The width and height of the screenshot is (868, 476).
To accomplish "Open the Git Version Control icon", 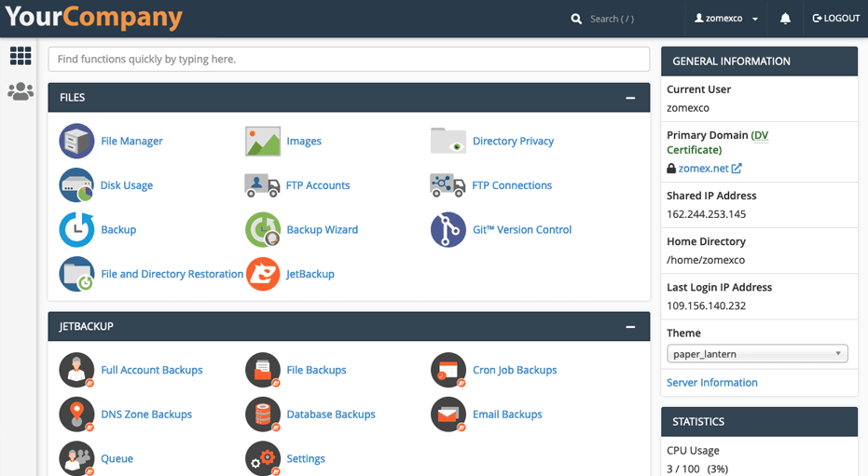I will pos(448,230).
